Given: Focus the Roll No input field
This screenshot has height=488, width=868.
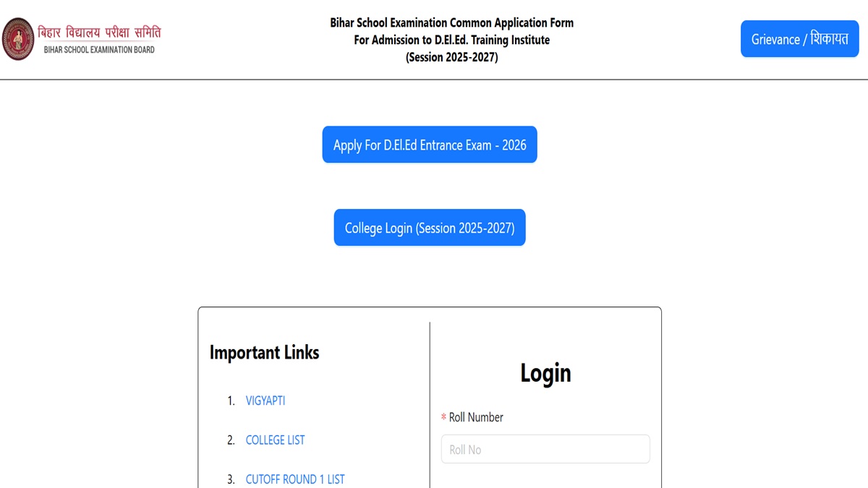Looking at the screenshot, I should [545, 449].
